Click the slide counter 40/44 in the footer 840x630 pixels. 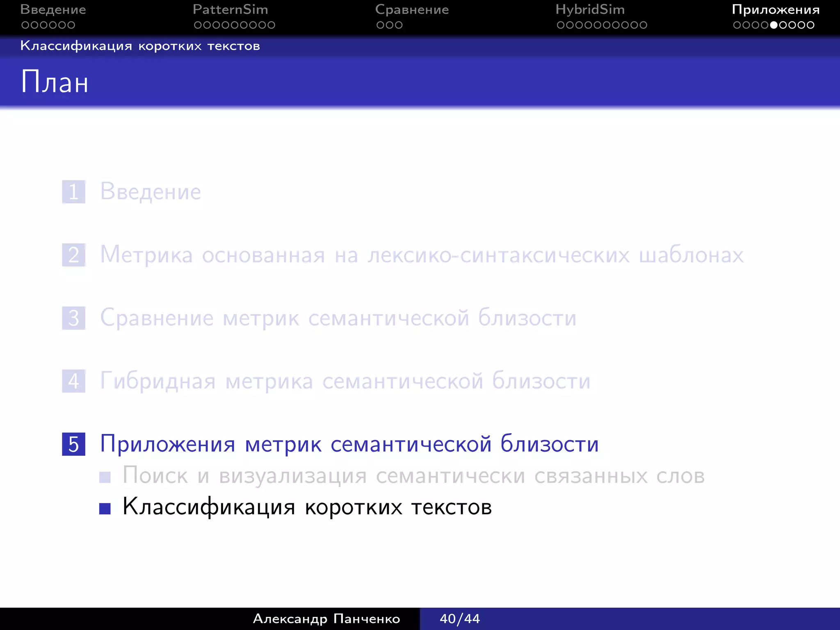pos(460,619)
